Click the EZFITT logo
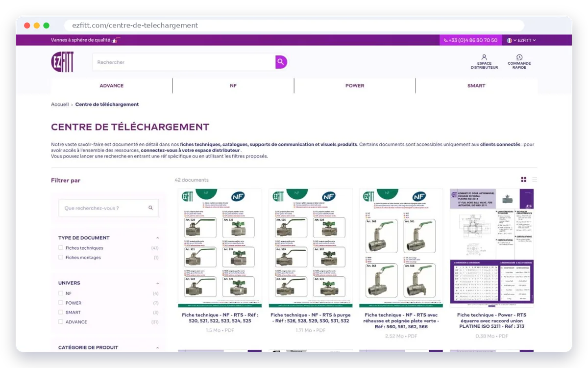 point(62,62)
